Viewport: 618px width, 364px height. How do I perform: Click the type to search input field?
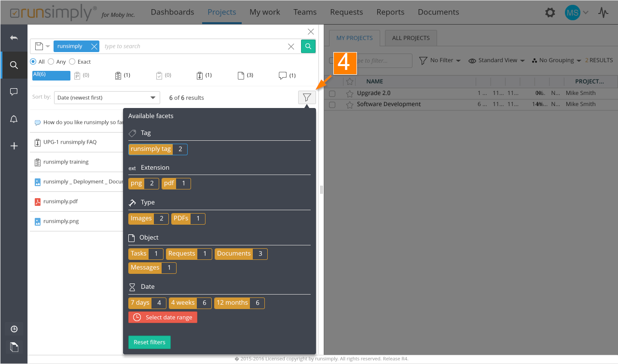tap(193, 46)
